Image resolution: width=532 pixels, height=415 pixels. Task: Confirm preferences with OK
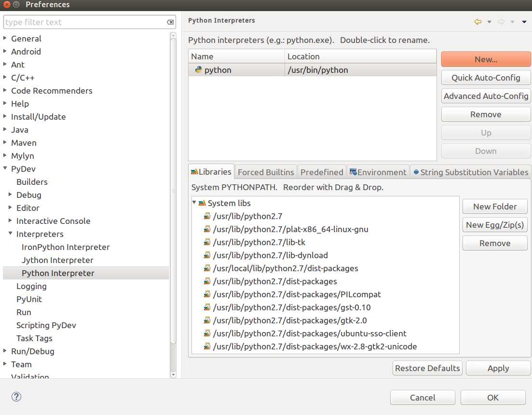click(x=493, y=397)
